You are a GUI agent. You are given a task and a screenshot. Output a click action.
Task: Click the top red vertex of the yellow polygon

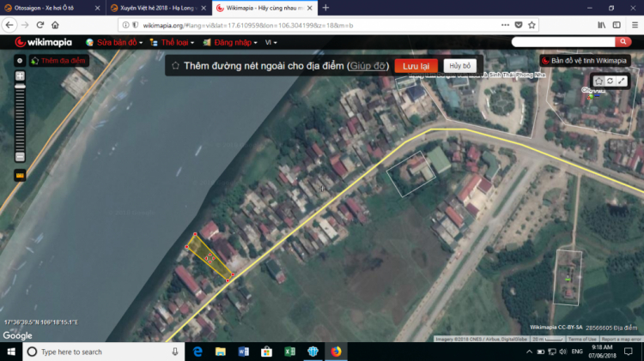pyautogui.click(x=195, y=234)
